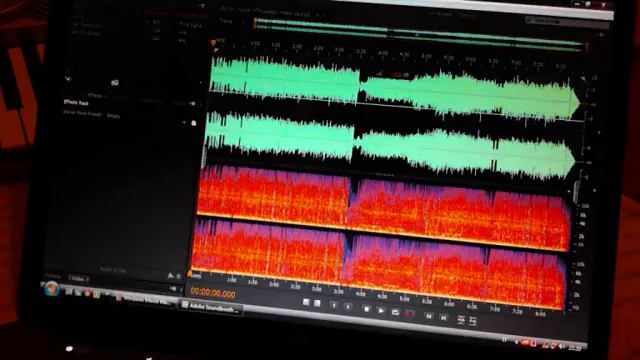Click the icon pair at files panel bottom right

click(x=174, y=276)
